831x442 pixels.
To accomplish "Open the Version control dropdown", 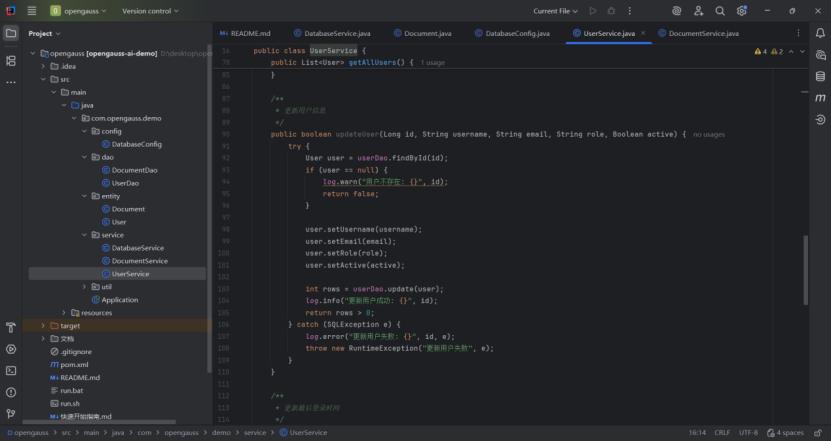I will [x=150, y=11].
